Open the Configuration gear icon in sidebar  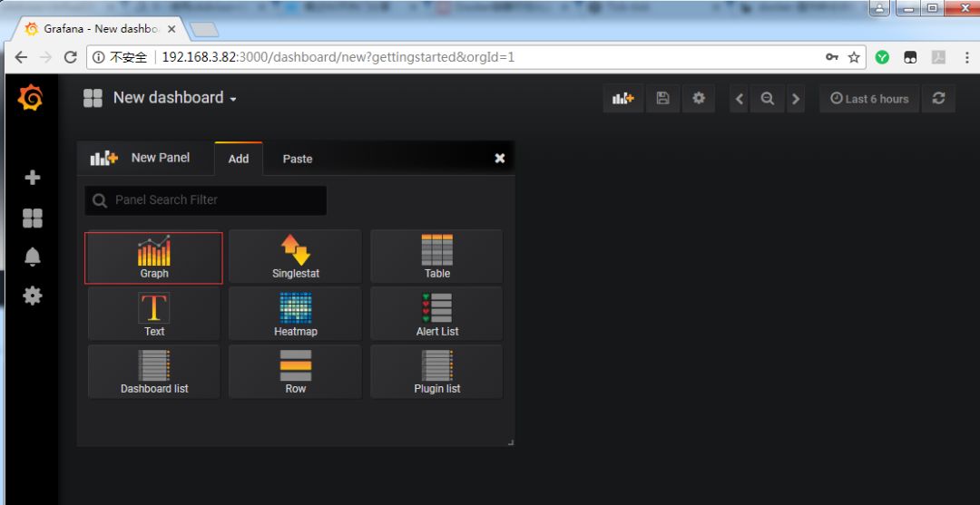click(32, 296)
